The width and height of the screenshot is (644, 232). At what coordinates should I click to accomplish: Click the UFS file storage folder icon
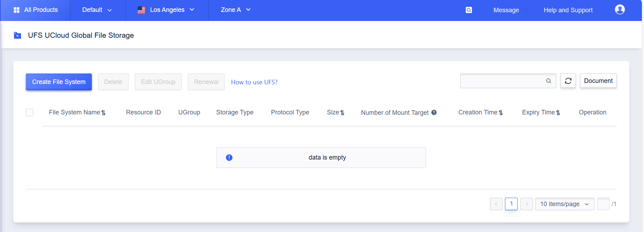pos(17,35)
